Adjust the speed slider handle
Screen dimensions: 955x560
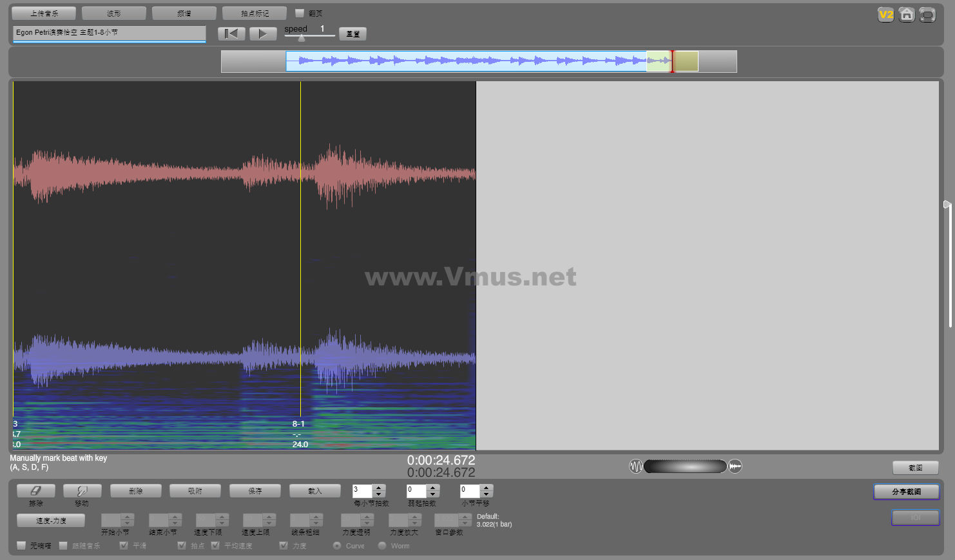click(302, 38)
